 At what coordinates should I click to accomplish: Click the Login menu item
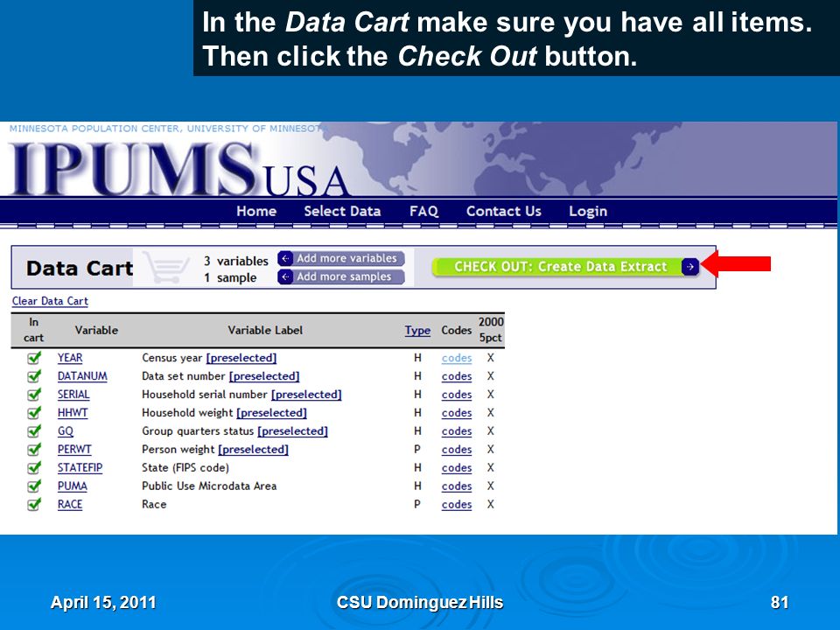pos(588,211)
